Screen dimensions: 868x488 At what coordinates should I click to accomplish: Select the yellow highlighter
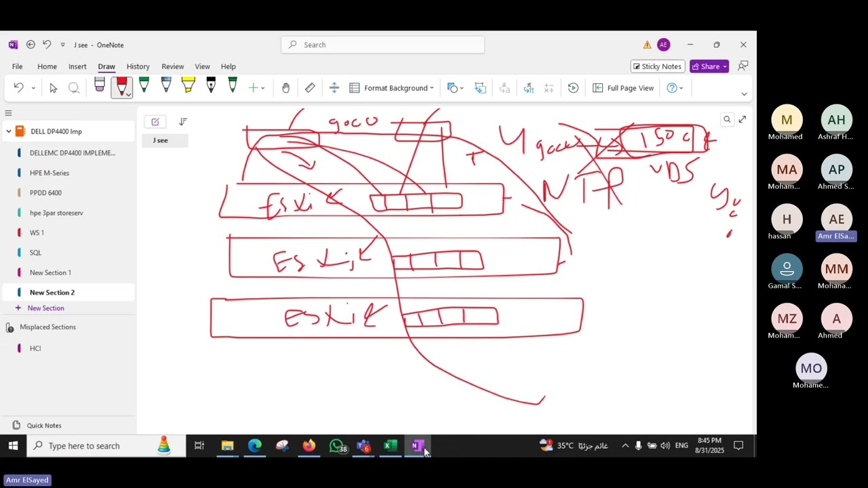pos(188,86)
